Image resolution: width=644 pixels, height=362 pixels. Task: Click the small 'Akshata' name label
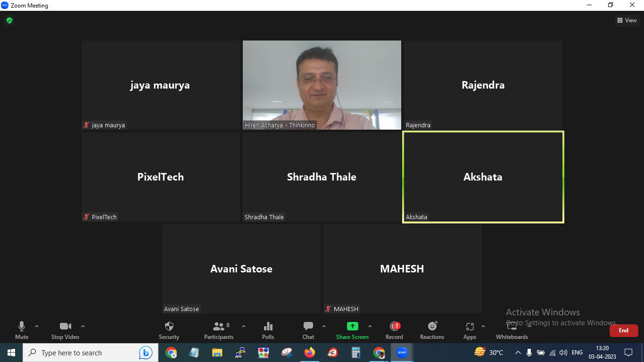[417, 217]
